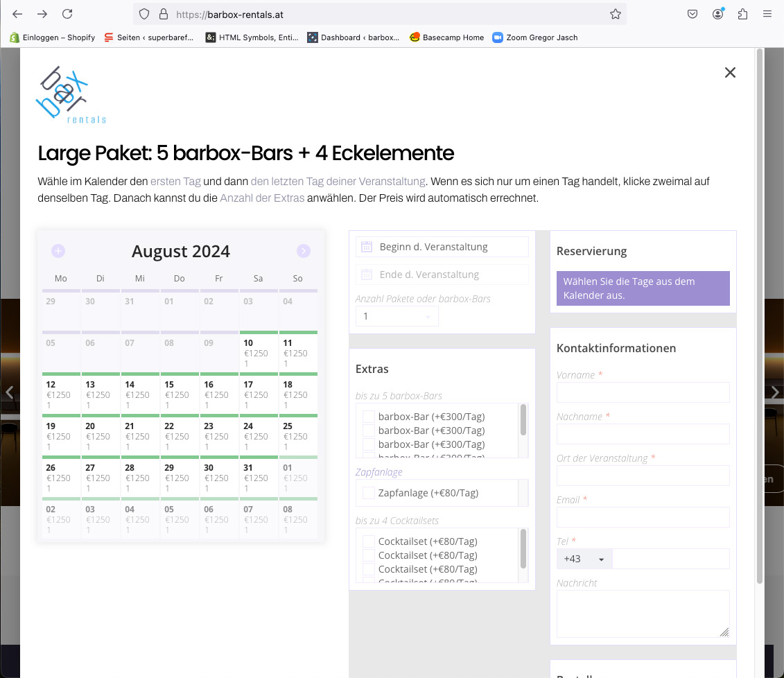Image resolution: width=784 pixels, height=678 pixels.
Task: Select August 11 in the calendar
Action: coord(299,352)
